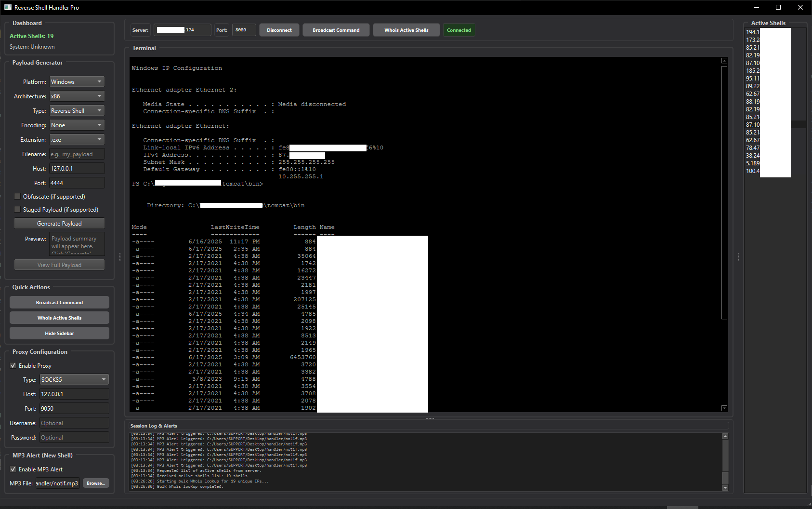
Task: Click the terminal row with Length 6453760
Action: (224, 357)
